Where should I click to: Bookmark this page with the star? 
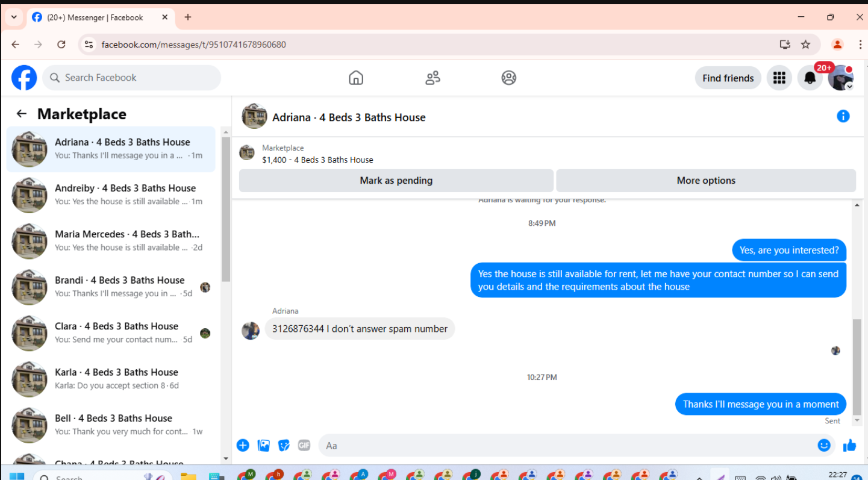click(x=805, y=45)
